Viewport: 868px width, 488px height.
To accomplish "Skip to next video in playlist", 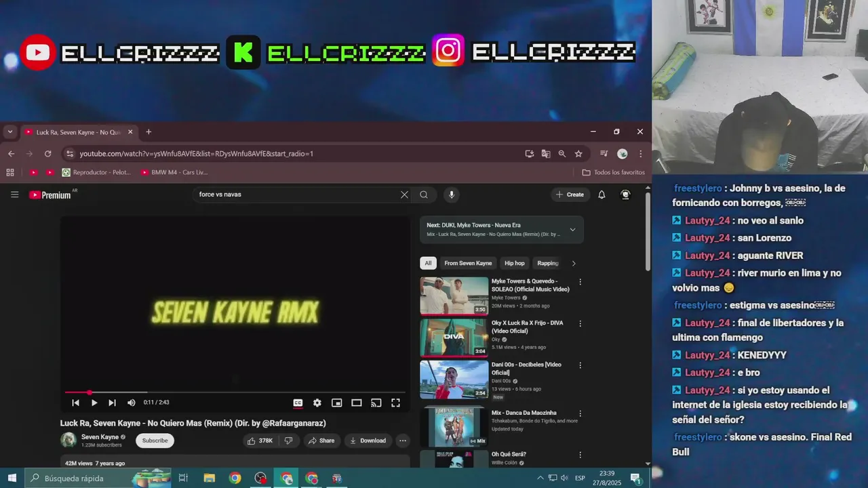I will click(112, 403).
